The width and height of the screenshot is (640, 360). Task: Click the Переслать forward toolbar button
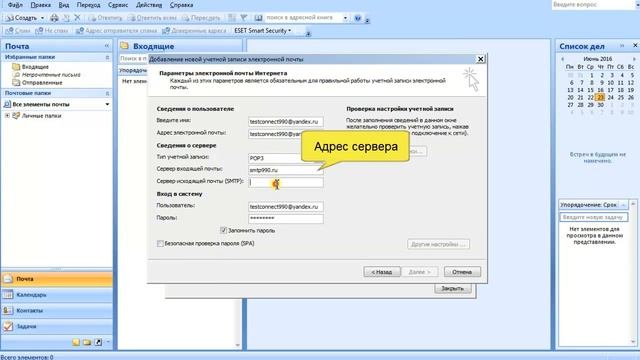[201, 18]
